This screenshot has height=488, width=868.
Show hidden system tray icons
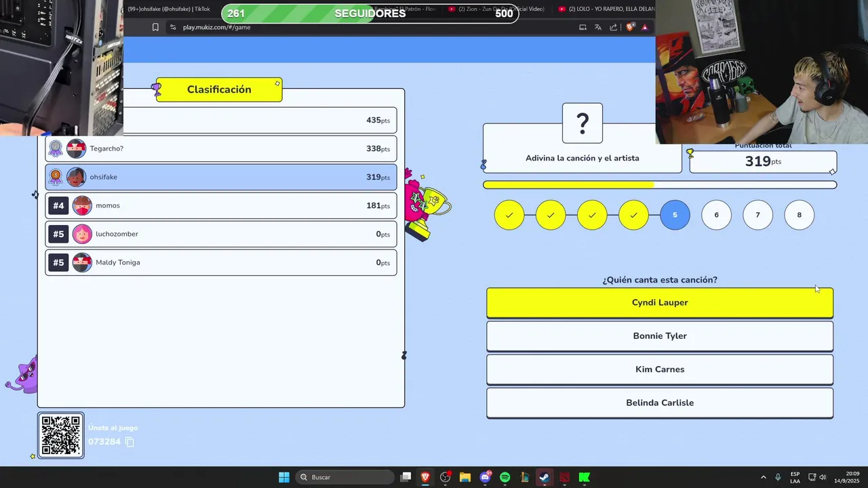763,477
